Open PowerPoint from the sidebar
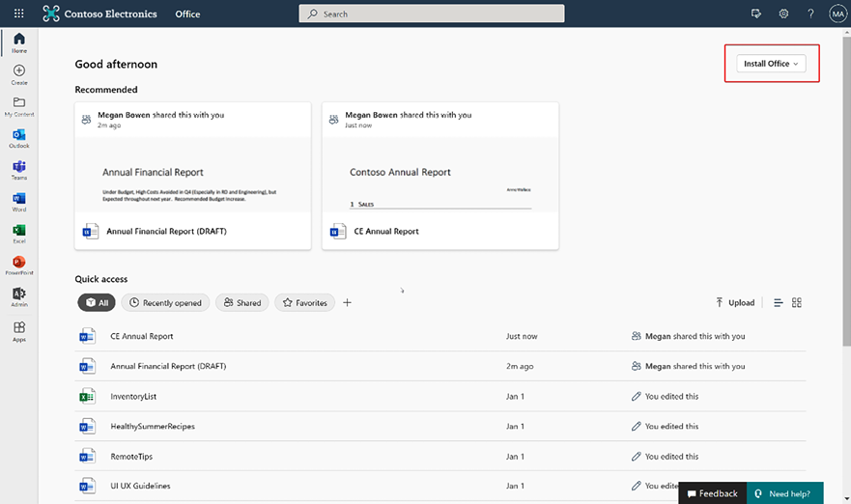Screen dimensions: 851x504 point(19,266)
